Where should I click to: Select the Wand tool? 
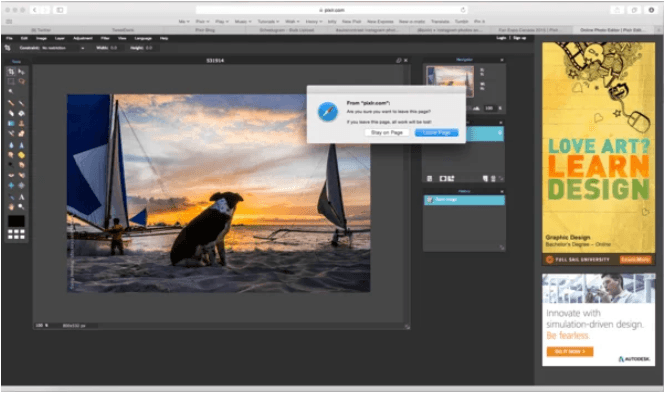[11, 92]
